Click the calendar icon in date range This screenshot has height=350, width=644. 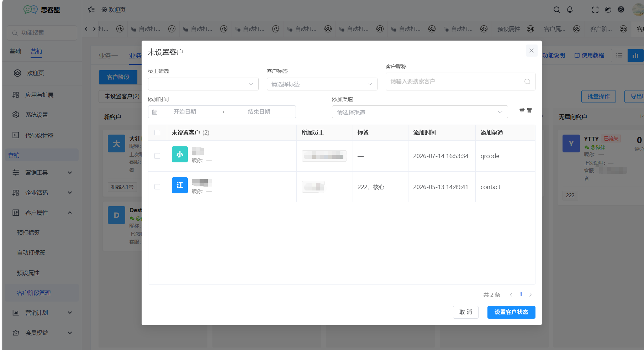tap(155, 112)
